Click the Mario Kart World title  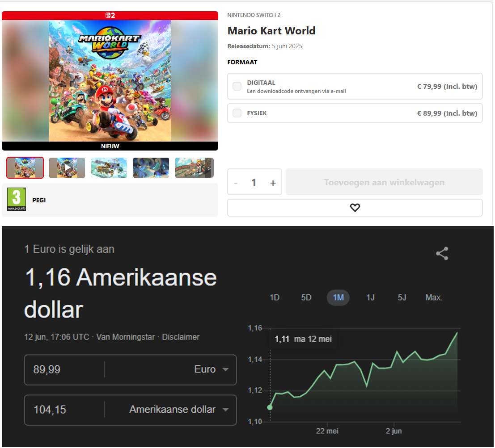coord(271,30)
